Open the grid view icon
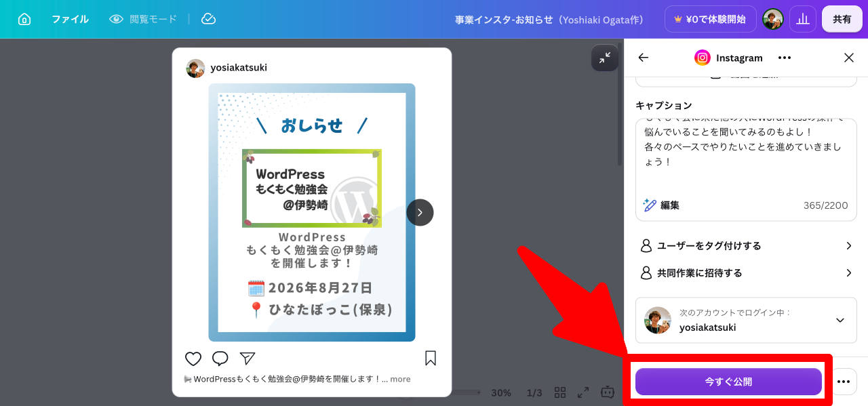Viewport: 868px width, 406px height. (560, 392)
